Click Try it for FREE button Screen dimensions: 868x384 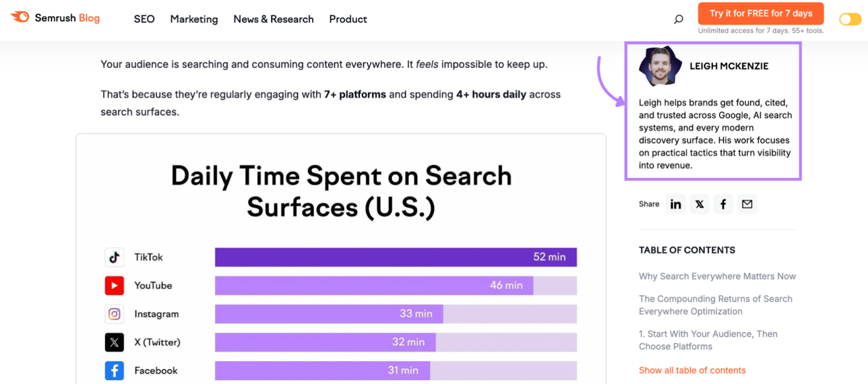click(761, 14)
